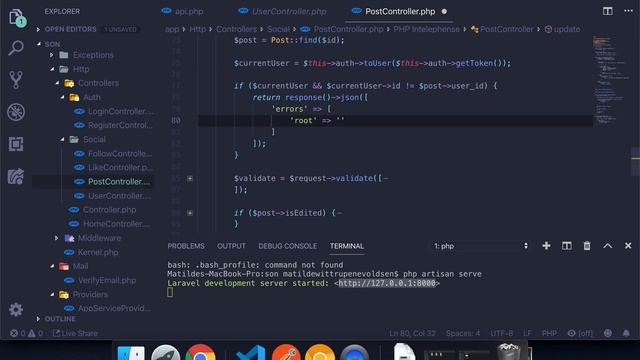Viewport: 640px width, 360px height.
Task: Open LoginController file in explorer
Action: tap(114, 111)
